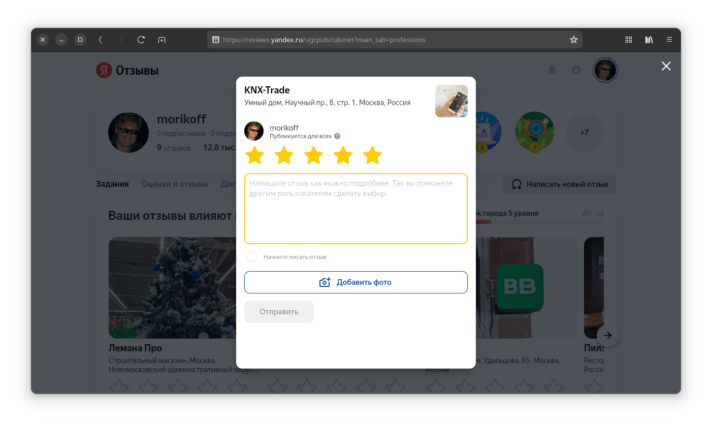
Task: Bookmark this page with the star icon
Action: pos(574,40)
